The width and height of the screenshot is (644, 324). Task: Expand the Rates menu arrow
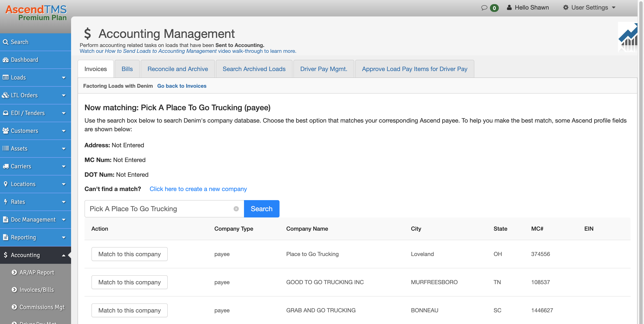(x=64, y=202)
